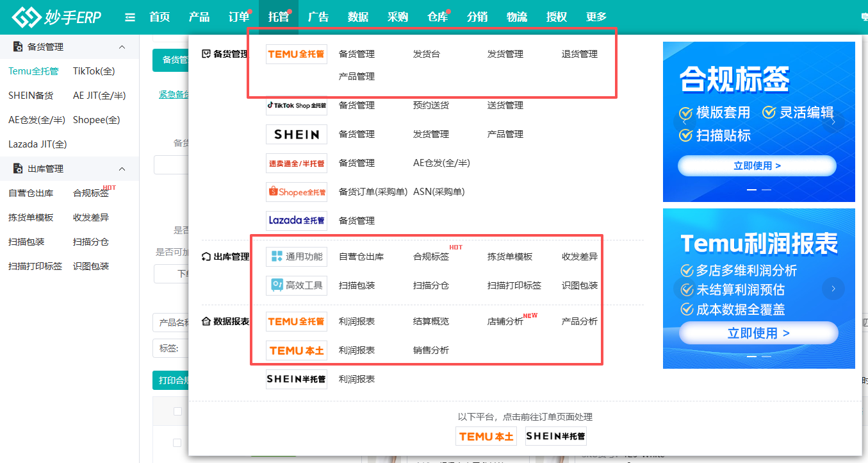Open 店铺分析 link with NEW badge
868x463 pixels.
click(505, 321)
